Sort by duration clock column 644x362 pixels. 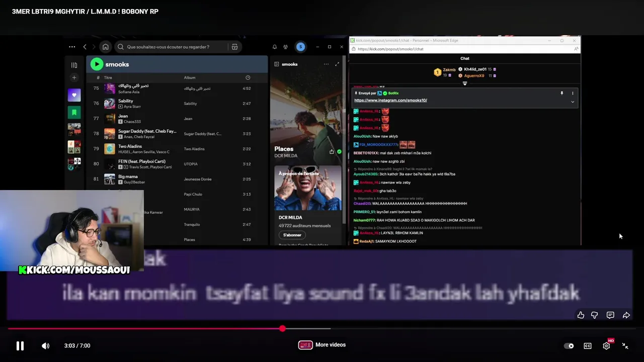click(248, 77)
